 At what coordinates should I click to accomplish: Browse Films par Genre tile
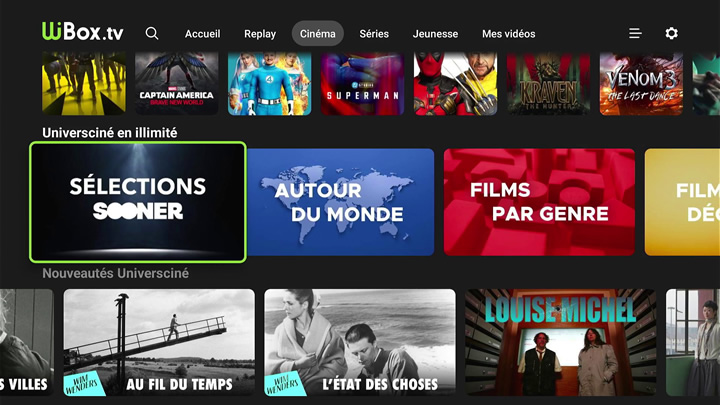(539, 202)
